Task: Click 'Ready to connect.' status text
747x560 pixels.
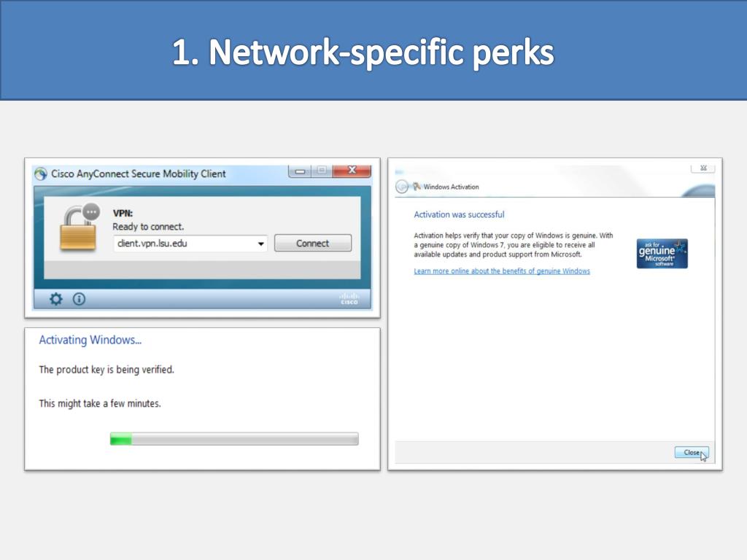Action: point(148,227)
